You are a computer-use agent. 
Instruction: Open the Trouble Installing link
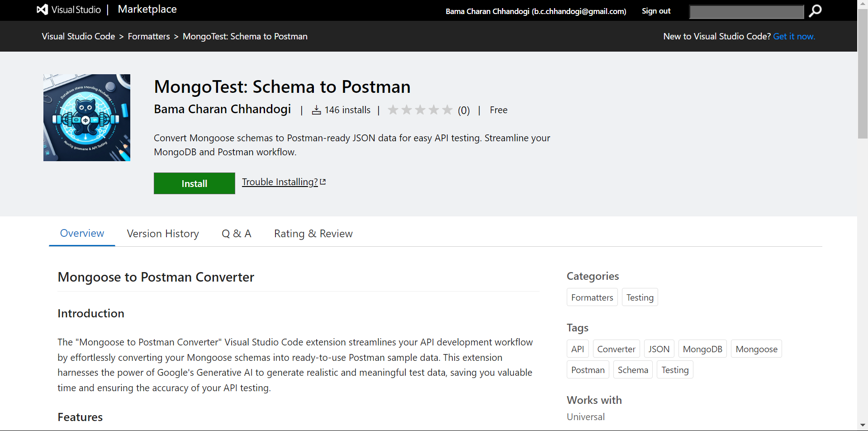280,182
